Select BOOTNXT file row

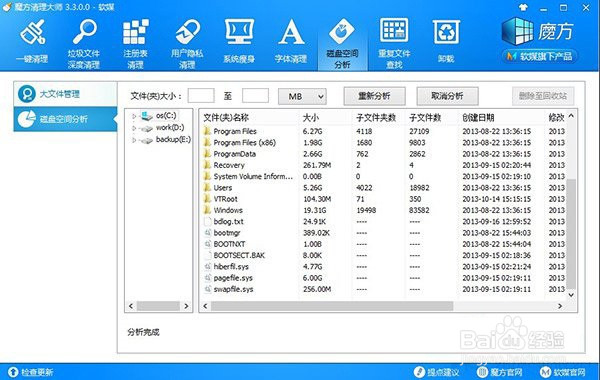[383, 244]
